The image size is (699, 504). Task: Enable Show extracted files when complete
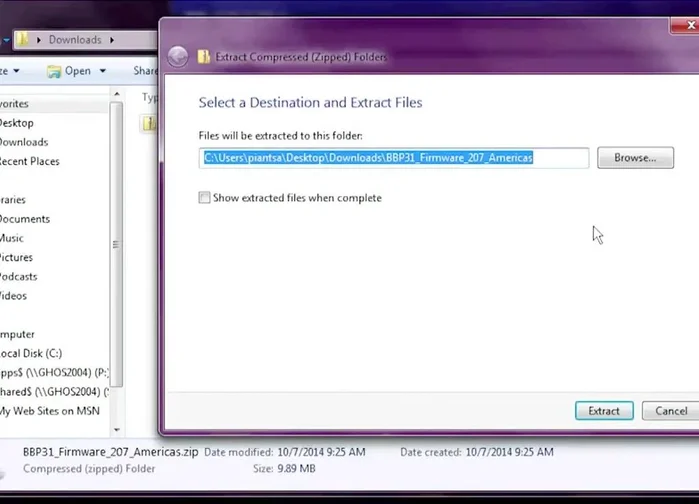click(x=204, y=197)
